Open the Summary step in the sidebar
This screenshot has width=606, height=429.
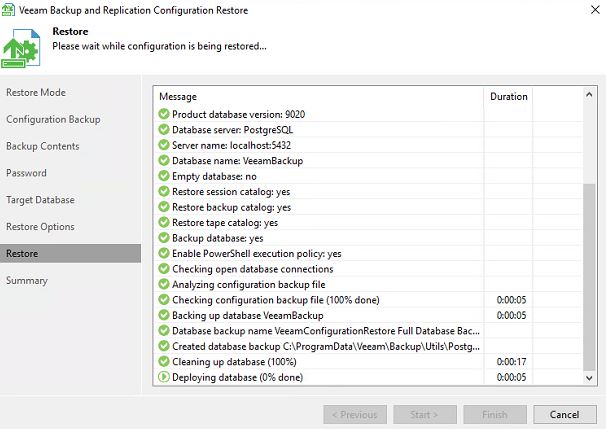(x=27, y=281)
